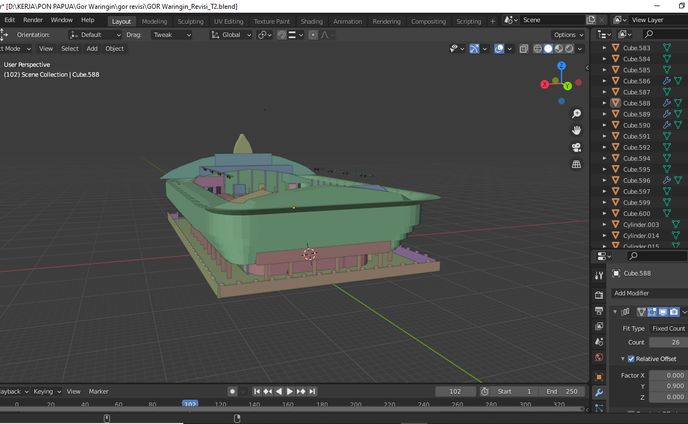
Task: Open shading options dropdown arrow
Action: tap(580, 49)
